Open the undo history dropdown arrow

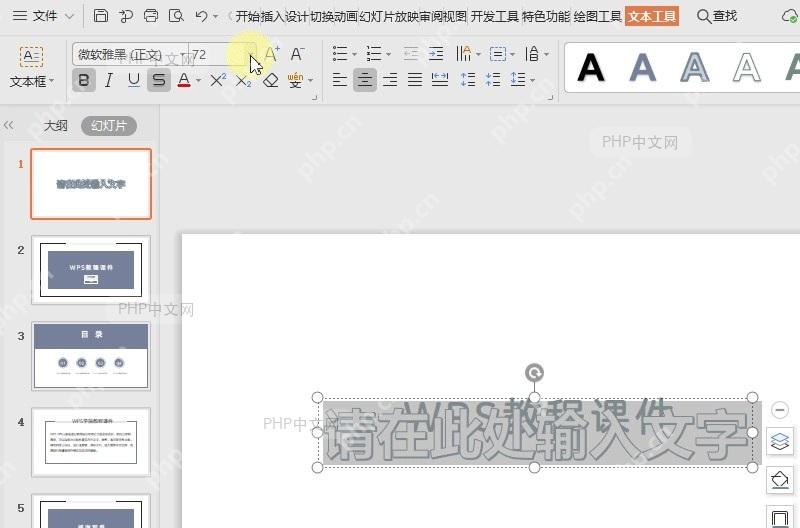click(x=215, y=17)
